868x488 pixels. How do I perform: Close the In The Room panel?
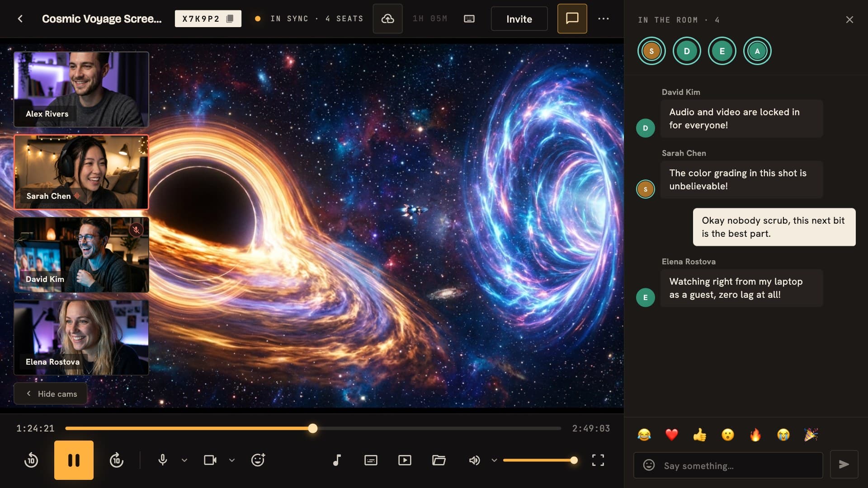click(x=849, y=19)
